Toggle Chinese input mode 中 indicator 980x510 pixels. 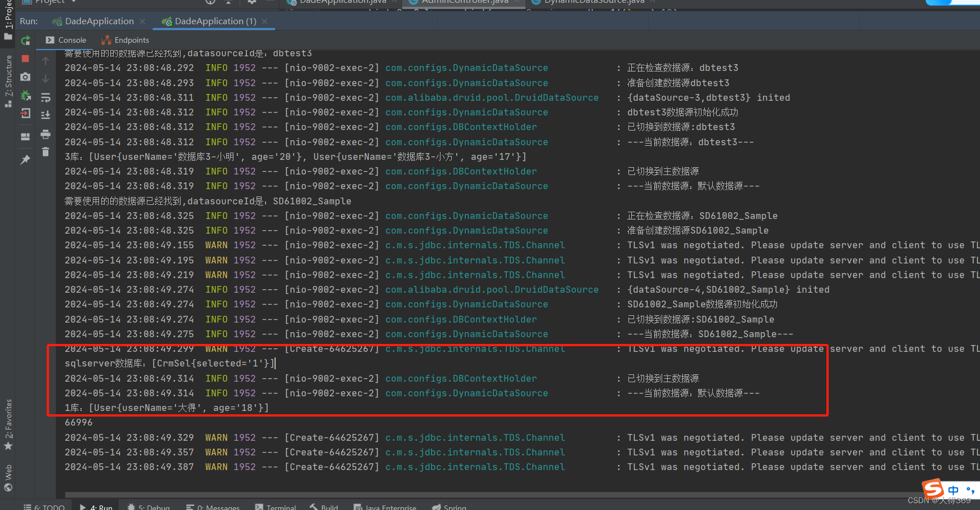click(953, 490)
